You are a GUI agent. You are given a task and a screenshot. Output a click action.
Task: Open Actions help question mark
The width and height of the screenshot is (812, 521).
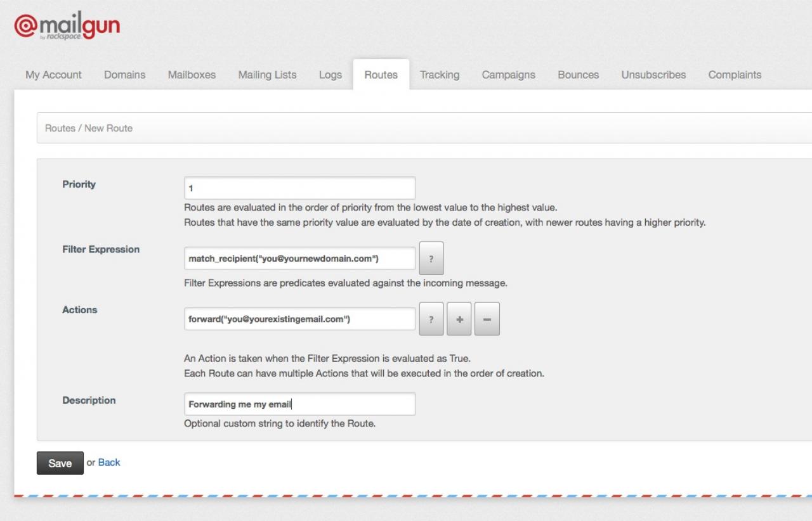pyautogui.click(x=431, y=319)
